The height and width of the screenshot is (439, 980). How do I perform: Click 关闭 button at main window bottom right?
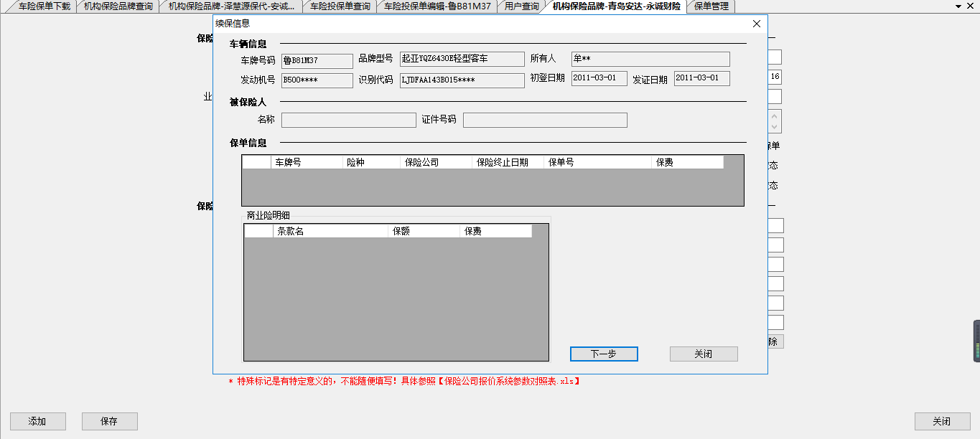942,421
